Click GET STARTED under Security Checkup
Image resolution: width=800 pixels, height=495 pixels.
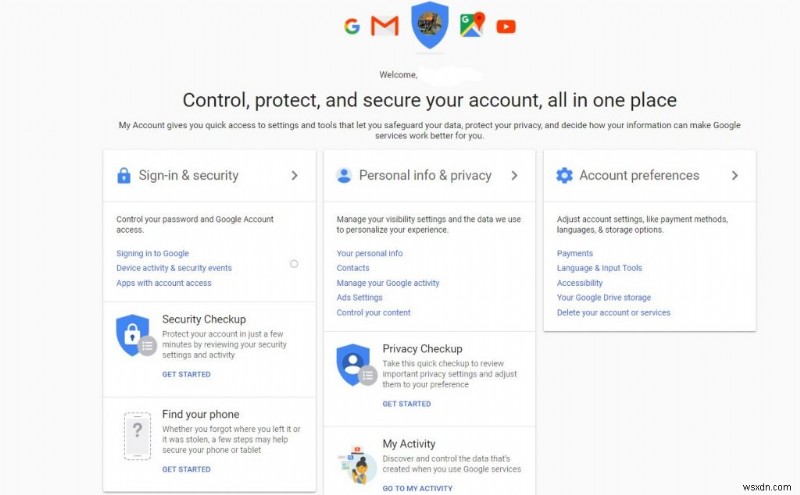coord(186,375)
